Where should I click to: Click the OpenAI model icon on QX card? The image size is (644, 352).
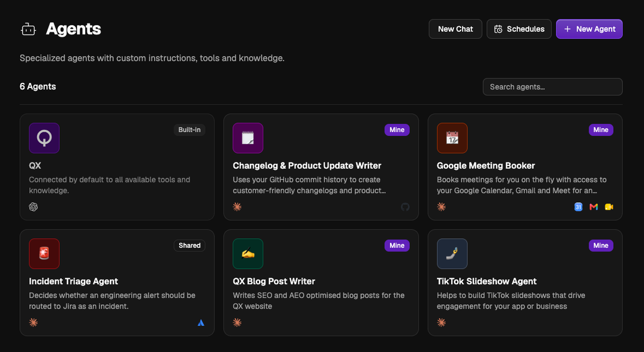pos(34,207)
